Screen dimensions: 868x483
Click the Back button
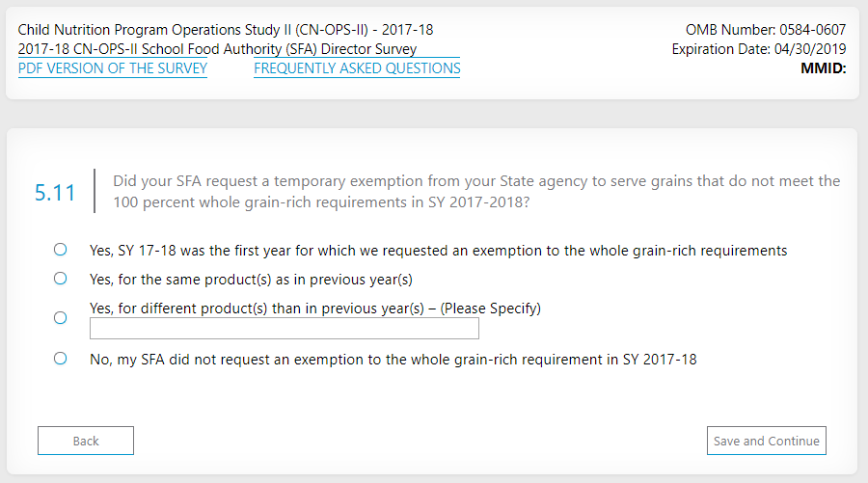pos(86,441)
